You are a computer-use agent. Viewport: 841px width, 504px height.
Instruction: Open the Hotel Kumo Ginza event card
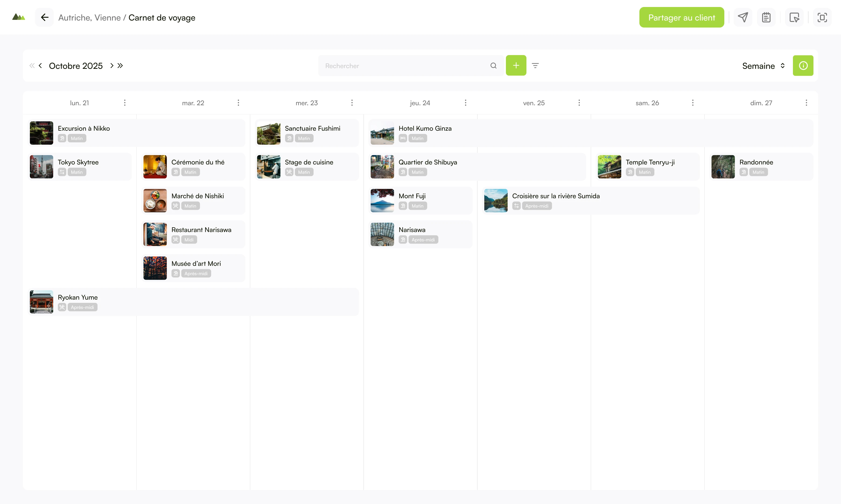[x=591, y=133]
